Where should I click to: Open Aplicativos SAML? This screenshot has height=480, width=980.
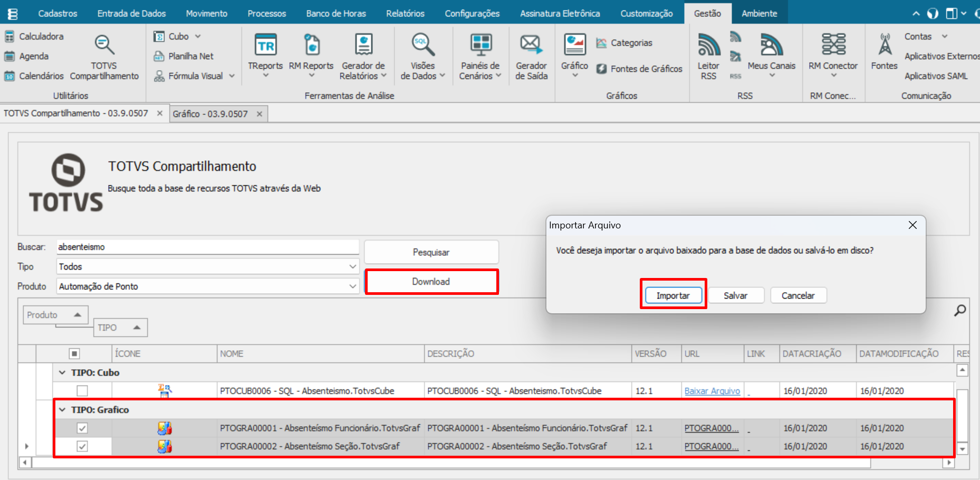click(936, 76)
